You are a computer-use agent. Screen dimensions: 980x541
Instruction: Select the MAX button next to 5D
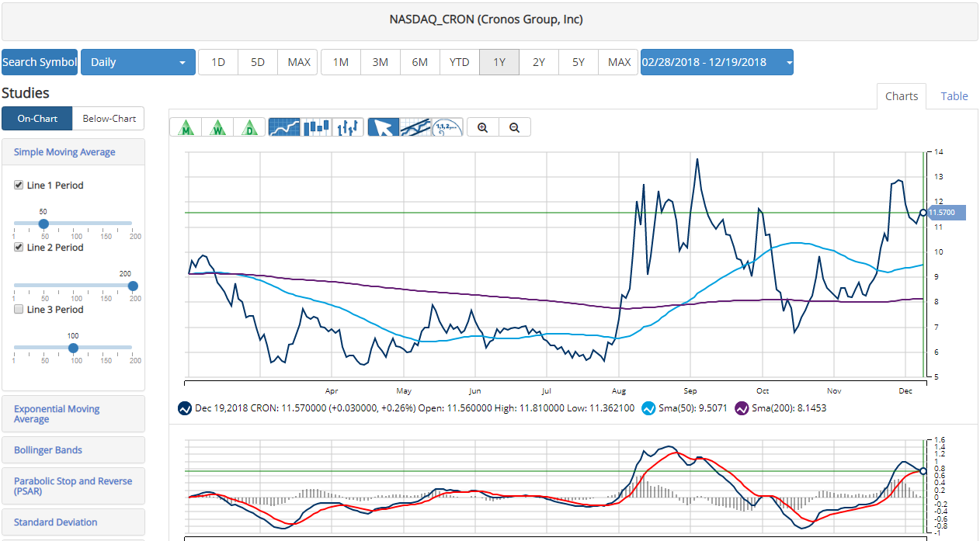coord(299,62)
